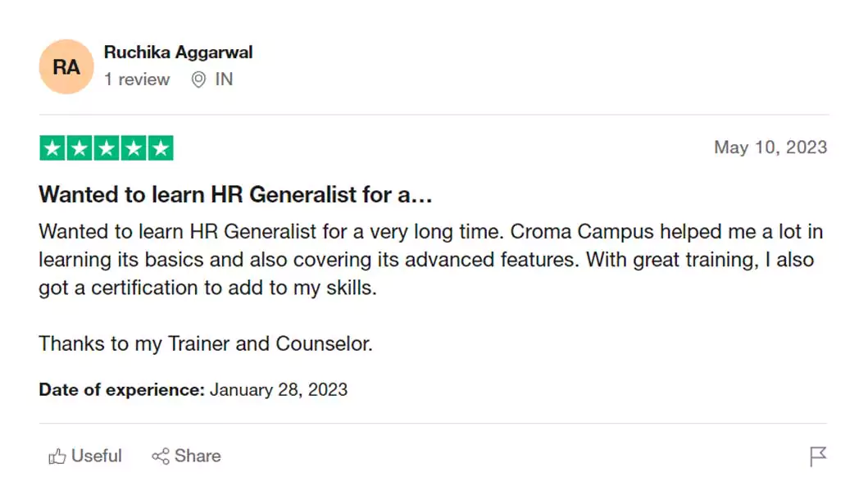Open the "Wanted to learn HR Generalist" review title

point(235,195)
